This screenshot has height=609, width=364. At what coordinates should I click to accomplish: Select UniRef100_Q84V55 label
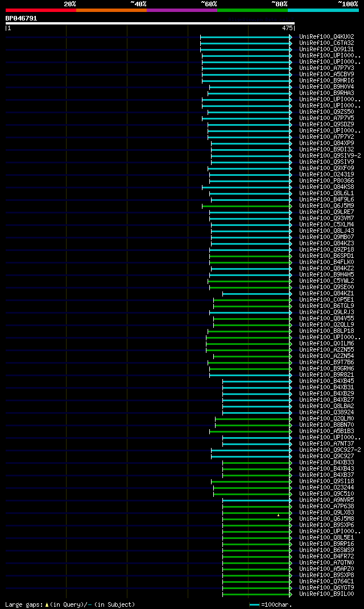pyautogui.click(x=326, y=319)
